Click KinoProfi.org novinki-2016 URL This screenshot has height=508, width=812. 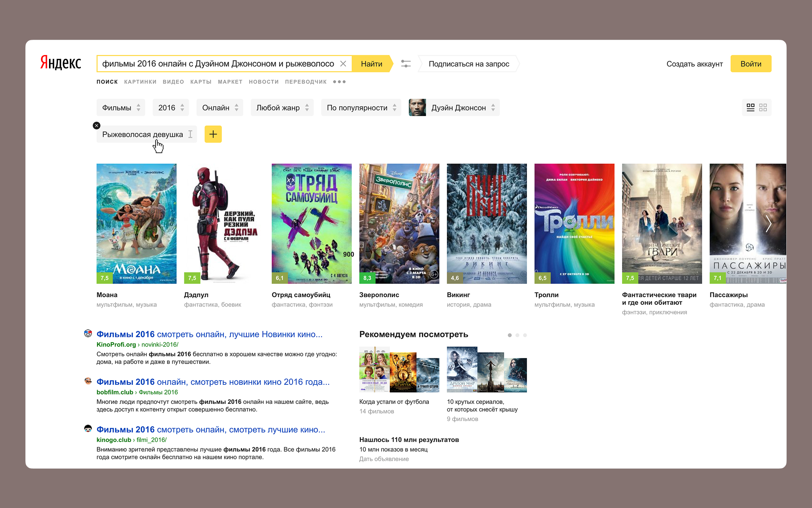[x=137, y=345]
